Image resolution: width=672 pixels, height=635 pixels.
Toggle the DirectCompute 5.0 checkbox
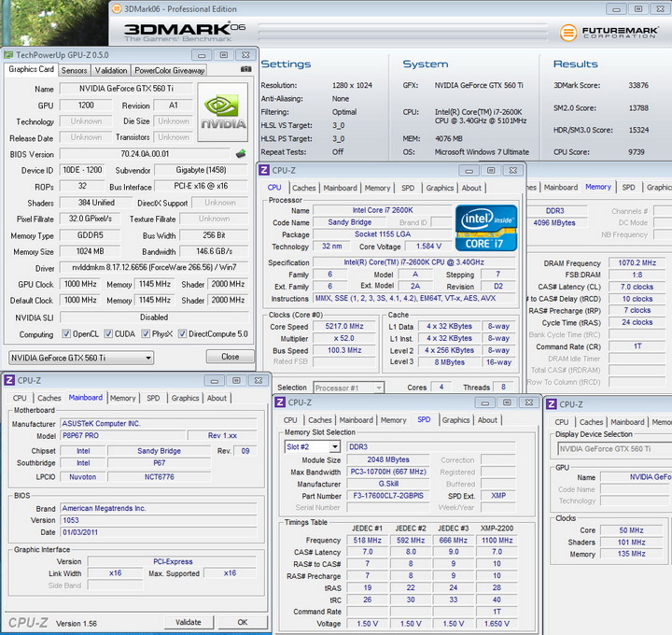(182, 334)
